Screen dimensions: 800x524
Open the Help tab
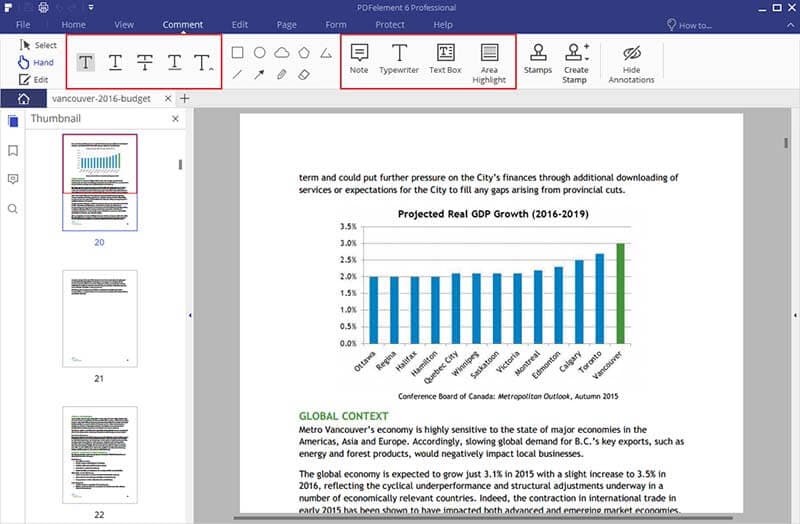(x=443, y=24)
